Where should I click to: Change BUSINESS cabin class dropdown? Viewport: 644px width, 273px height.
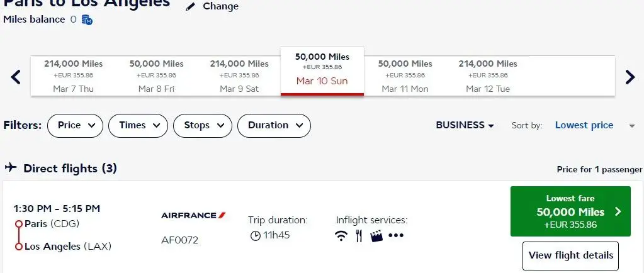click(x=465, y=125)
